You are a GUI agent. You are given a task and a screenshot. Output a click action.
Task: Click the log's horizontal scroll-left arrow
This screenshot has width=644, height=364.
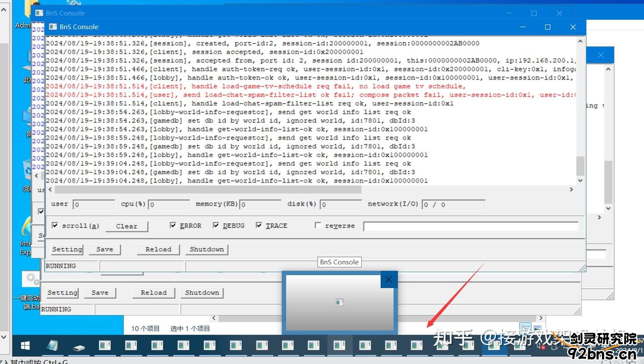coord(50,189)
